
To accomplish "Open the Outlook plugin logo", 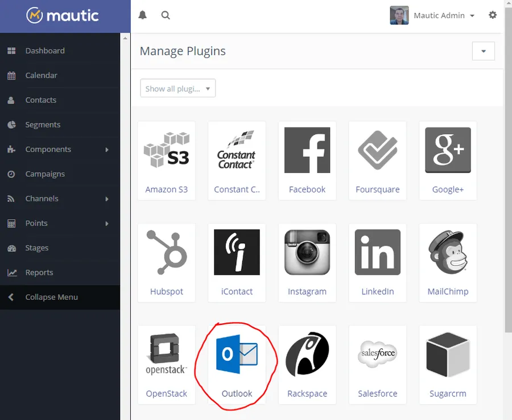I will (x=237, y=354).
